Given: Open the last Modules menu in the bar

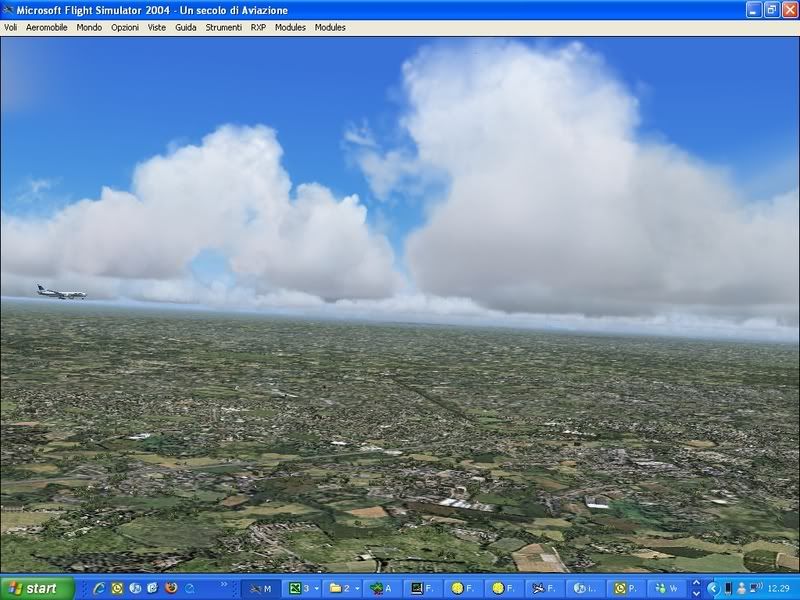Looking at the screenshot, I should [330, 28].
